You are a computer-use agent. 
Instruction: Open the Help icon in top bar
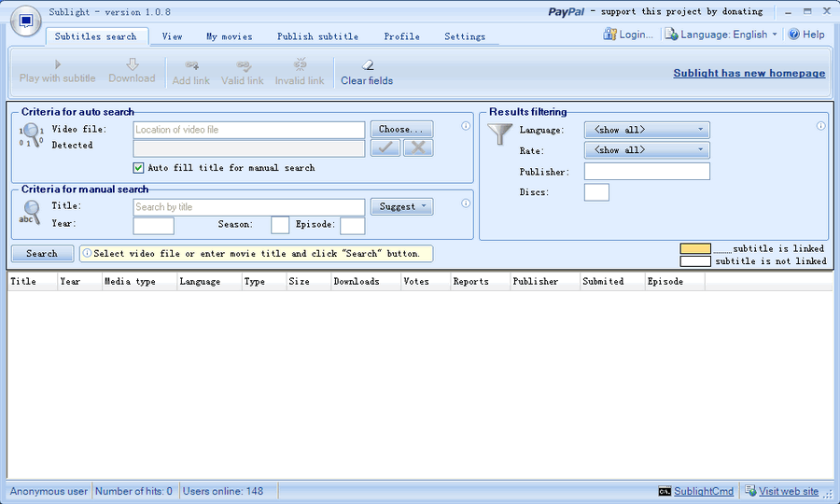click(794, 35)
